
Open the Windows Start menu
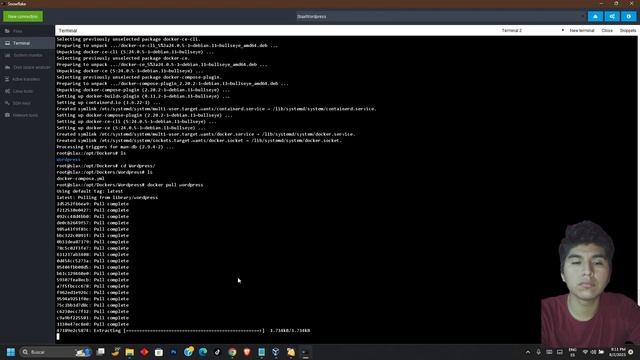tap(11, 352)
